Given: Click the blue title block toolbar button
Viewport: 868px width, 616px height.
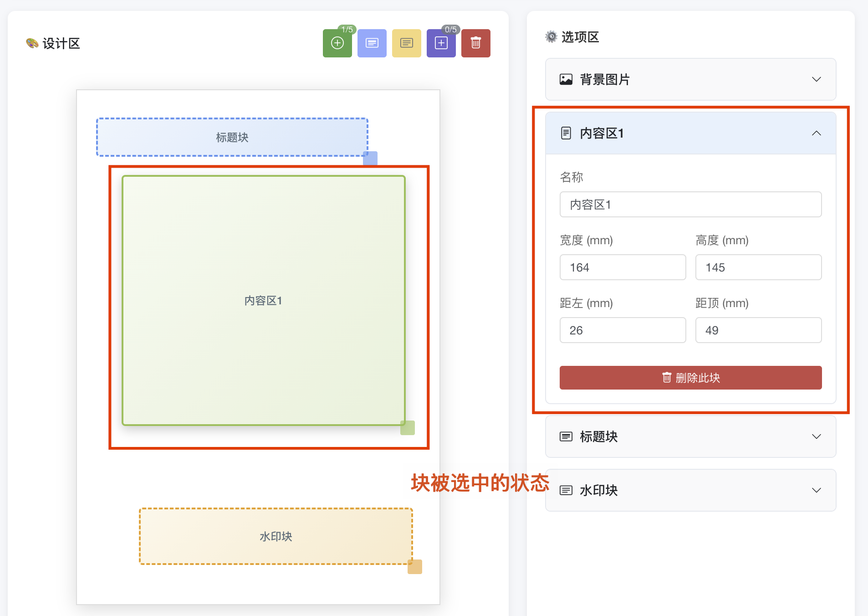Looking at the screenshot, I should tap(372, 43).
